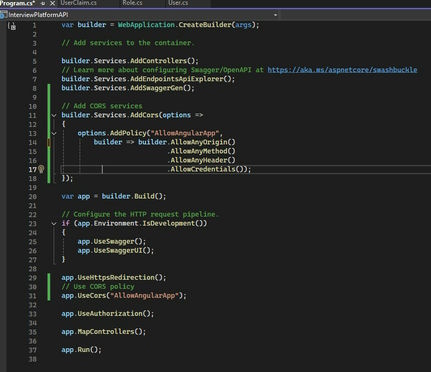Click line number 17 in the gutter
This screenshot has width=431, height=372.
coord(32,169)
